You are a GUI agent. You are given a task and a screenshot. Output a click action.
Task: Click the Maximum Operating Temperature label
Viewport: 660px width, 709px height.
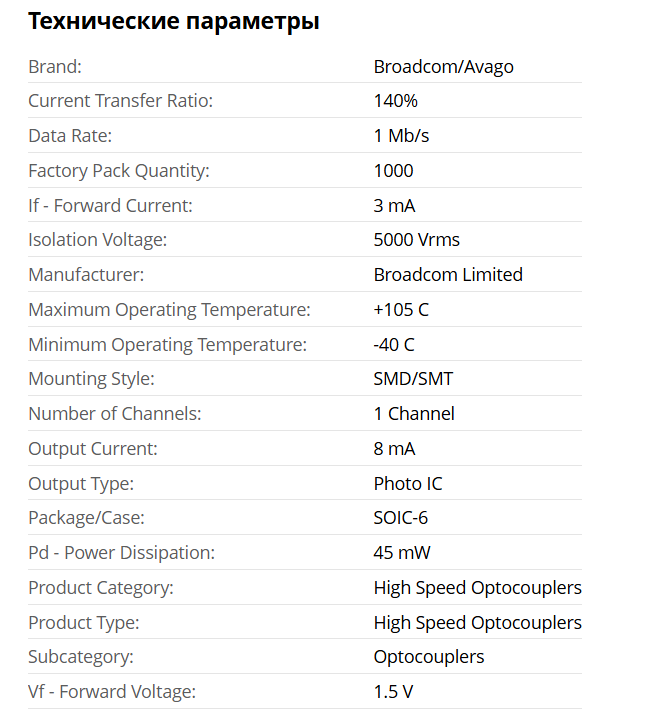click(x=169, y=310)
